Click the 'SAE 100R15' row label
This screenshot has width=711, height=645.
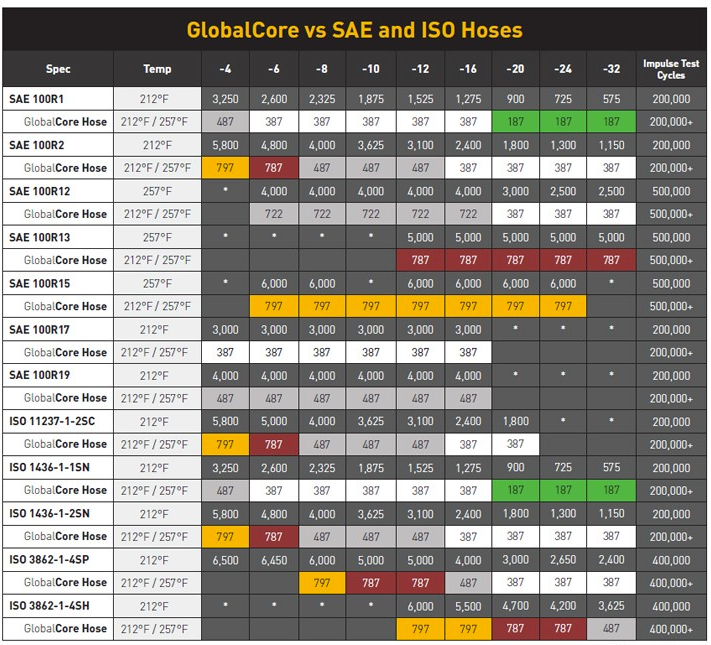[39, 283]
